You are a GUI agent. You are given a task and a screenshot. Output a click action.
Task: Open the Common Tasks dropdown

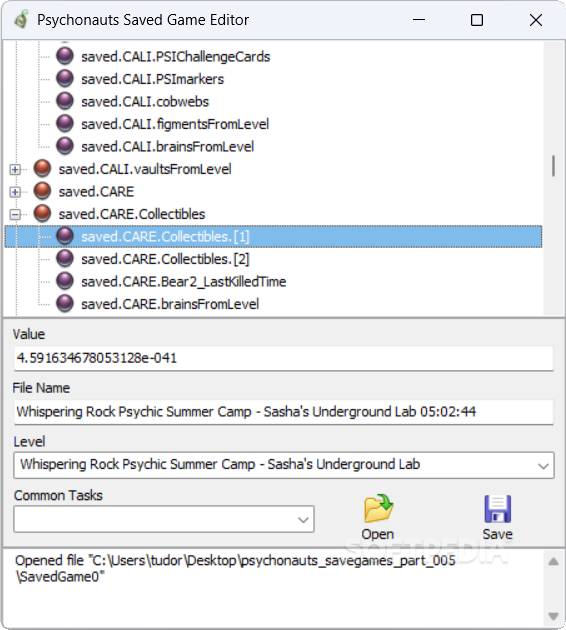click(303, 520)
